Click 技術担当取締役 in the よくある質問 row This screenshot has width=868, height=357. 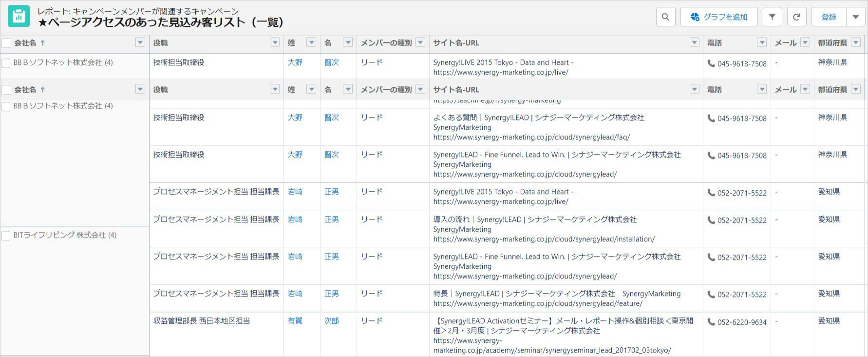pos(179,118)
